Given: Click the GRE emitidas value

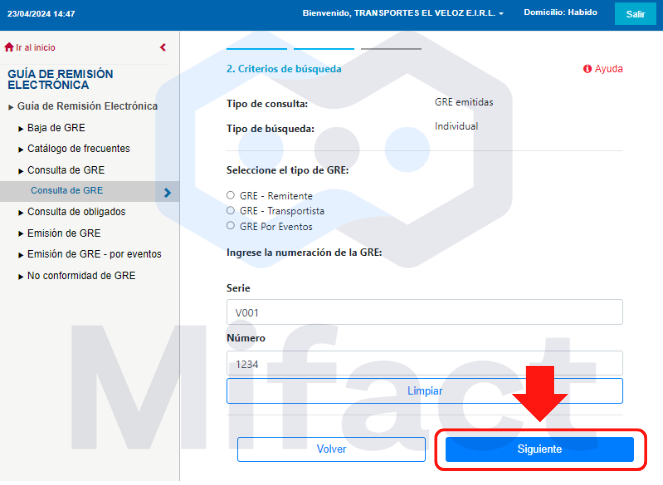Looking at the screenshot, I should (x=464, y=102).
